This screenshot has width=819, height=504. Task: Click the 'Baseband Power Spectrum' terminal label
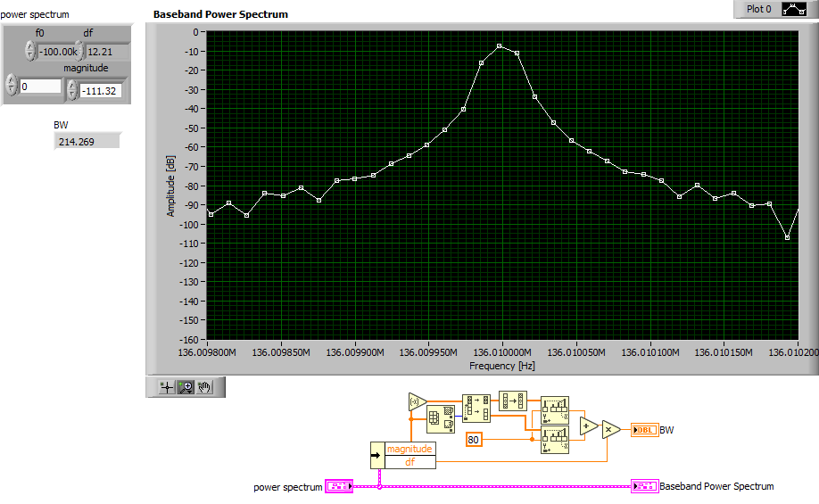point(716,486)
